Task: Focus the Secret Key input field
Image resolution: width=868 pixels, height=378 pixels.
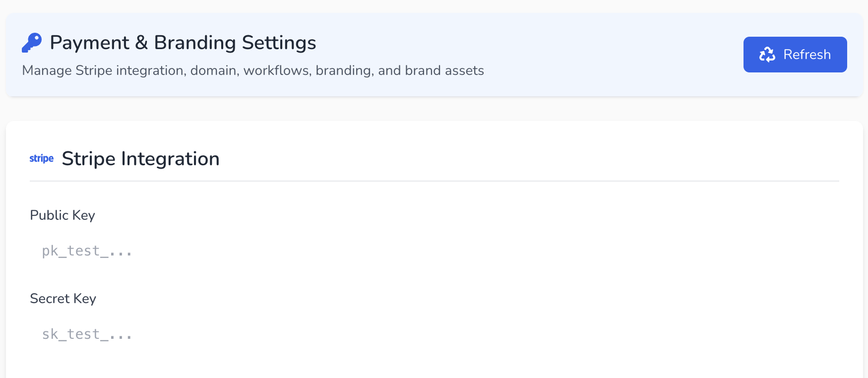Action: tap(434, 334)
